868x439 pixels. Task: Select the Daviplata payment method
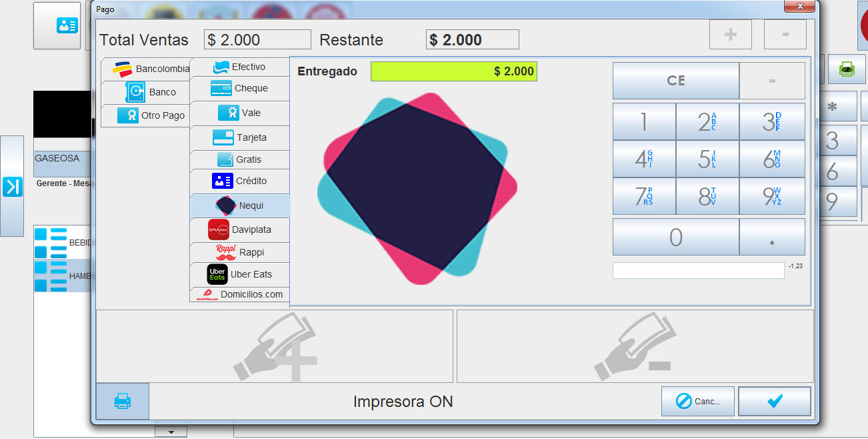(240, 230)
